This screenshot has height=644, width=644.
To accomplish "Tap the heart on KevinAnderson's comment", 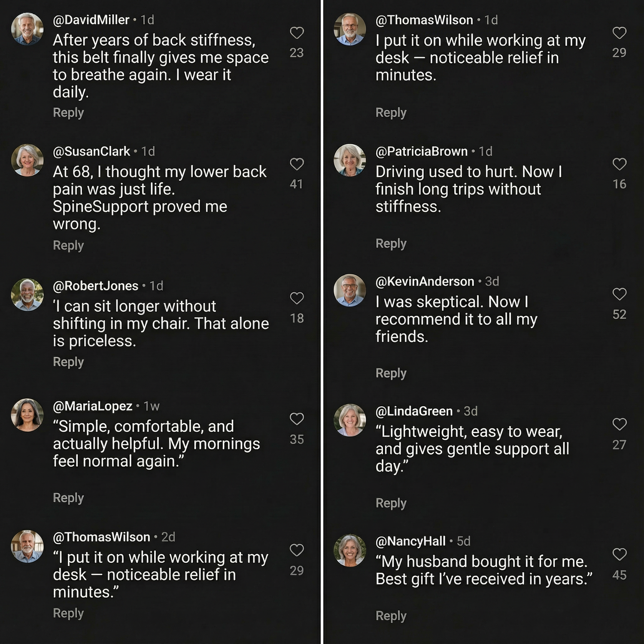I will [x=619, y=294].
